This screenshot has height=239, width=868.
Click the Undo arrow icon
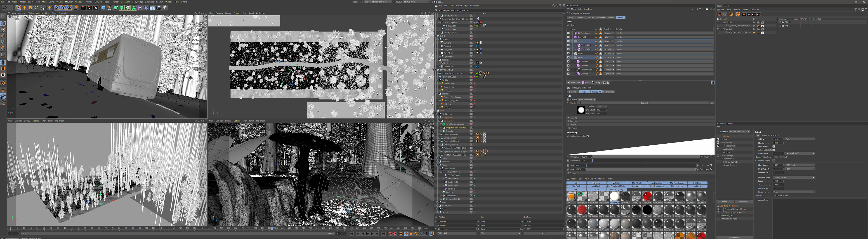tap(4, 8)
